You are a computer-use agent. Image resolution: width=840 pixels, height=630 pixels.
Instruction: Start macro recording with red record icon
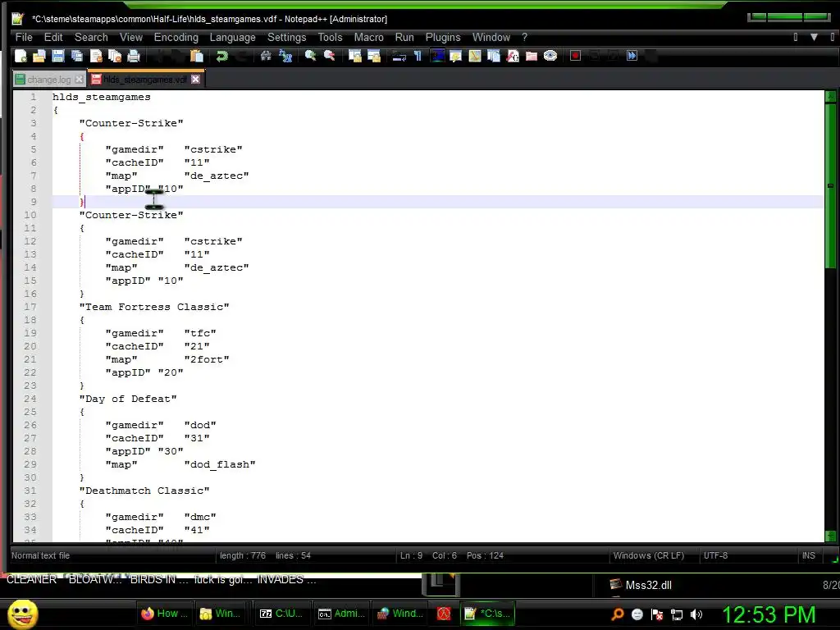click(x=575, y=56)
